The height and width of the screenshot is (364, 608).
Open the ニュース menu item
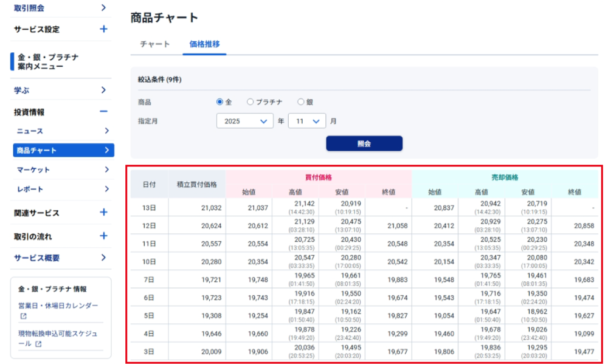click(63, 131)
